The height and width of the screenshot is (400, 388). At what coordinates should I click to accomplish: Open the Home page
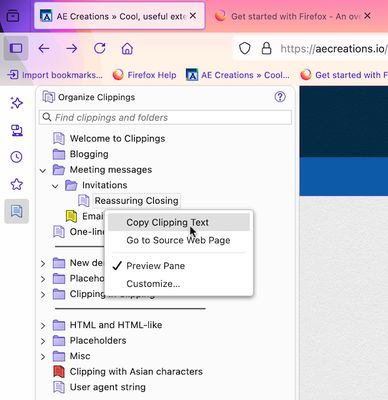[x=127, y=49]
